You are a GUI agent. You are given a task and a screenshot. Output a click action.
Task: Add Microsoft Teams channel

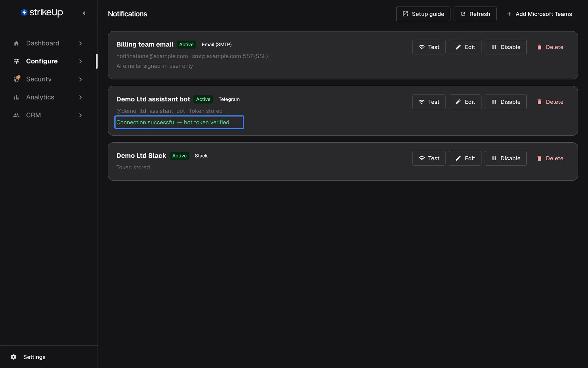click(x=539, y=14)
